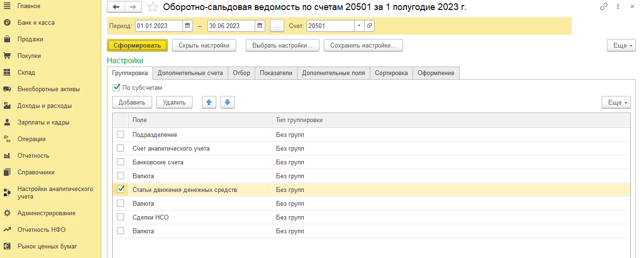Viewport: 644px width, 258px height.
Task: Switch to the Показатели tab
Action: [x=276, y=73]
